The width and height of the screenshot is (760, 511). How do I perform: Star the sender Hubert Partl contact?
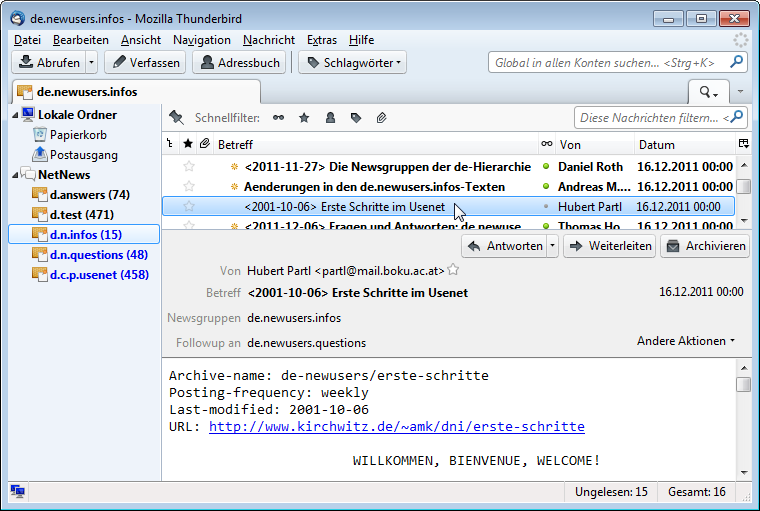pos(454,270)
